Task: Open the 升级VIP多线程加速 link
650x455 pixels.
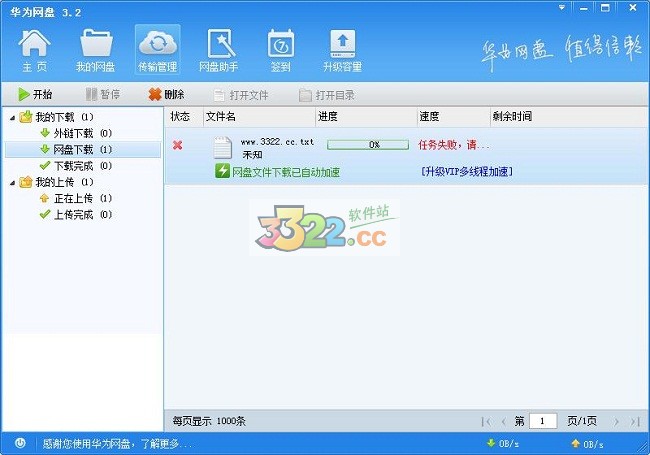Action: pos(467,171)
